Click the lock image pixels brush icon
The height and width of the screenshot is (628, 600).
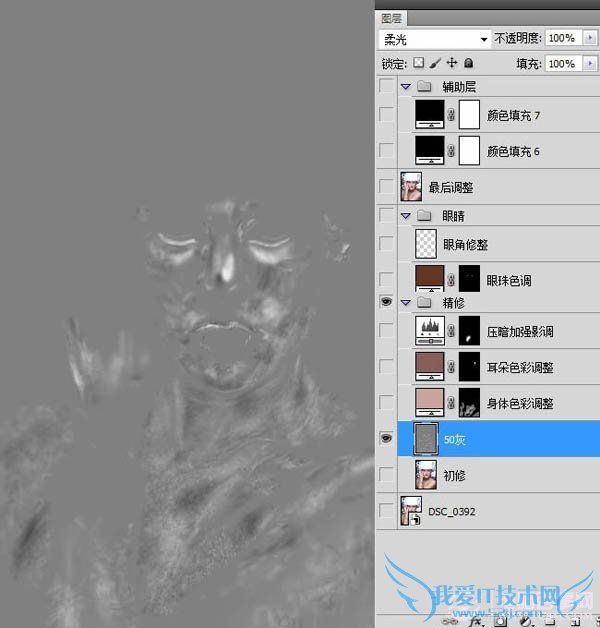[435, 63]
